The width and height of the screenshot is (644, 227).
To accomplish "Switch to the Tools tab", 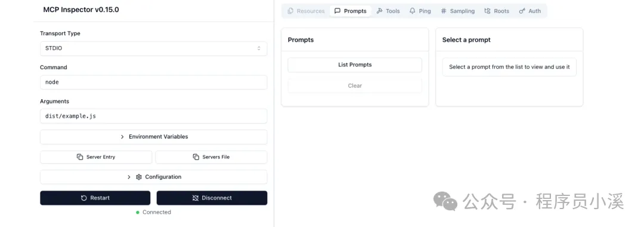I will point(388,11).
